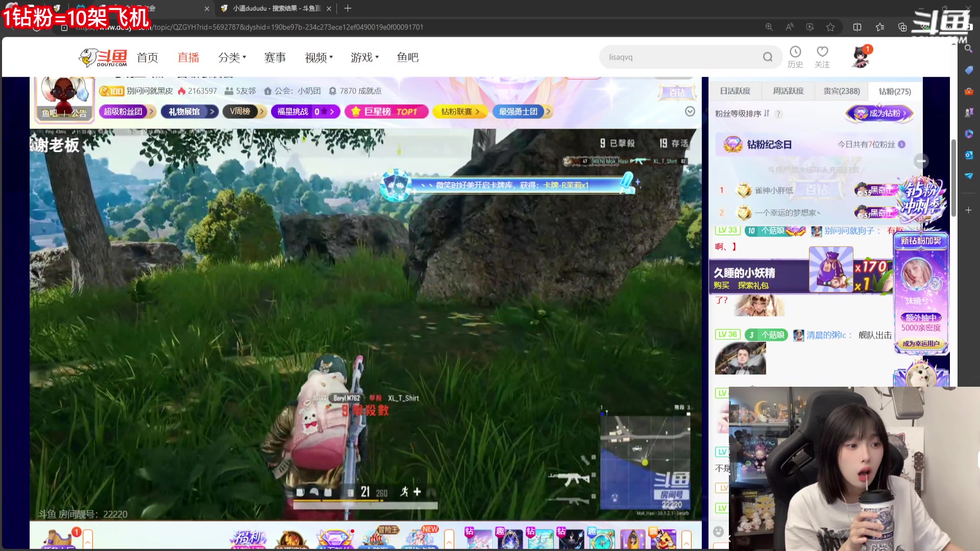The height and width of the screenshot is (551, 980).
Task: Click the 成为幸运用户 button in the lottery banner
Action: tap(921, 344)
